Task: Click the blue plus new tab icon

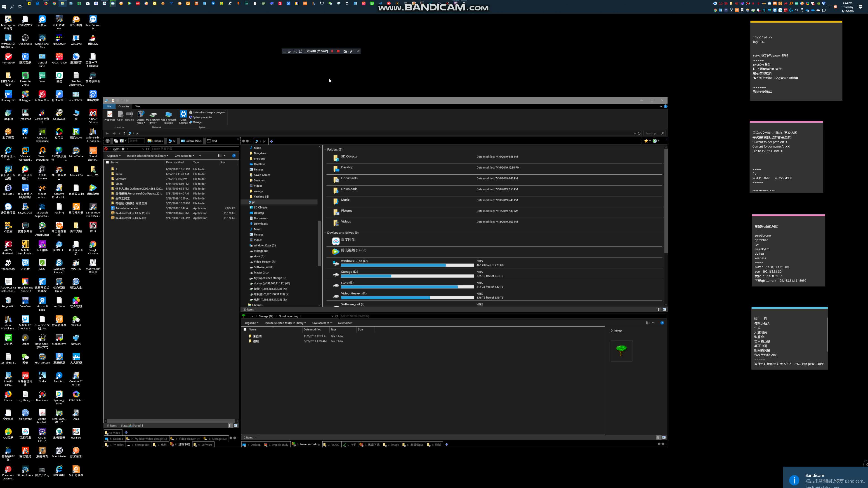Action: [271, 141]
